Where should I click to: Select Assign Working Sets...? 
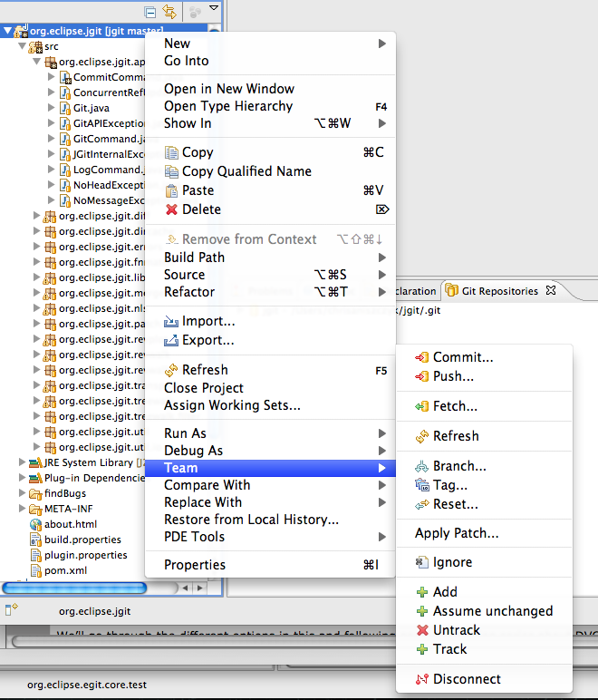pos(270,405)
